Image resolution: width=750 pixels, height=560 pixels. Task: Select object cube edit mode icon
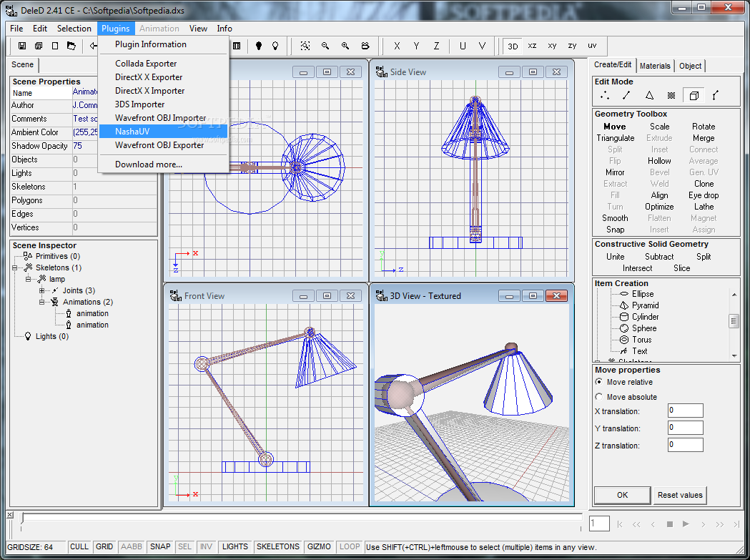coord(694,95)
